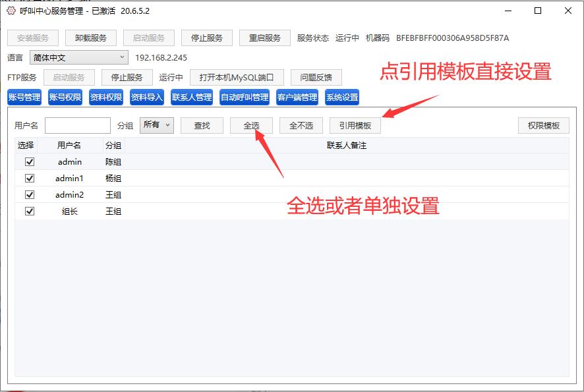Switch to the 客户端管理 tab
The width and height of the screenshot is (584, 392).
297,97
